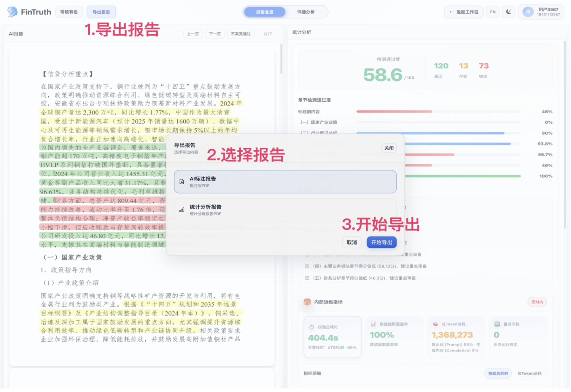This screenshot has width=571, height=392.
Task: Click the FinTruth logo icon
Action: (12, 12)
